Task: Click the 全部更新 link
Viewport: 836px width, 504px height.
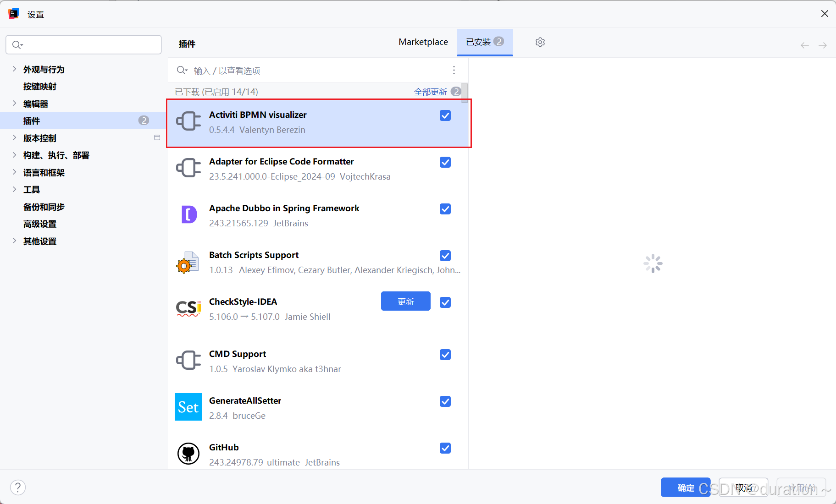Action: tap(430, 92)
